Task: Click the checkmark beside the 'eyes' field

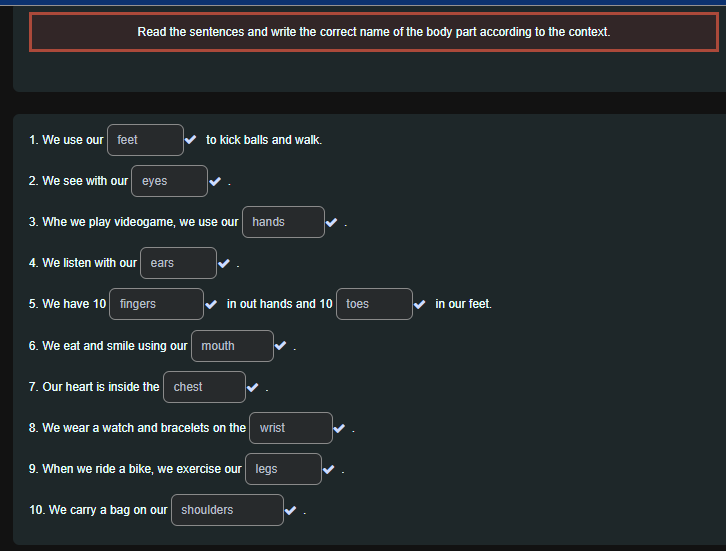Action: point(215,181)
